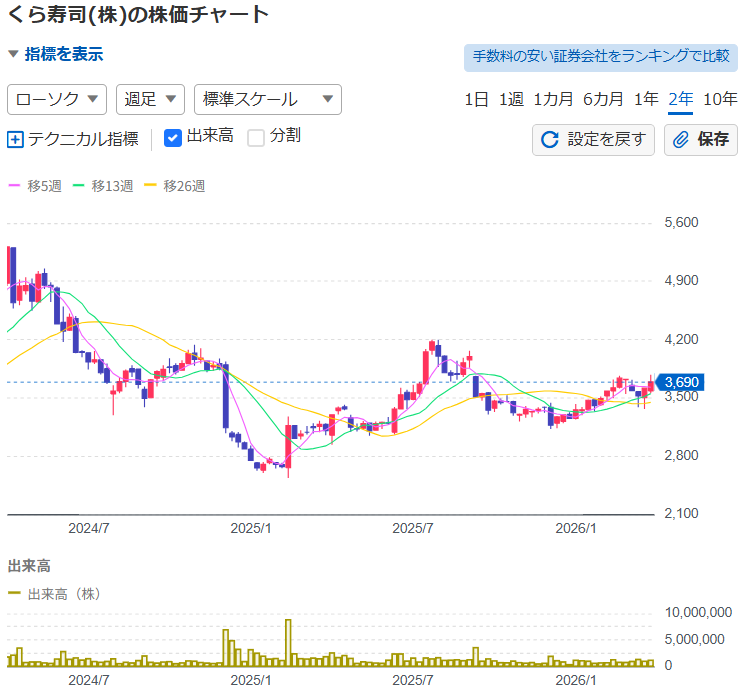Screen dimensions: 745x692
Task: Click the triangle icon beside 指標を表示
Action: point(13,54)
